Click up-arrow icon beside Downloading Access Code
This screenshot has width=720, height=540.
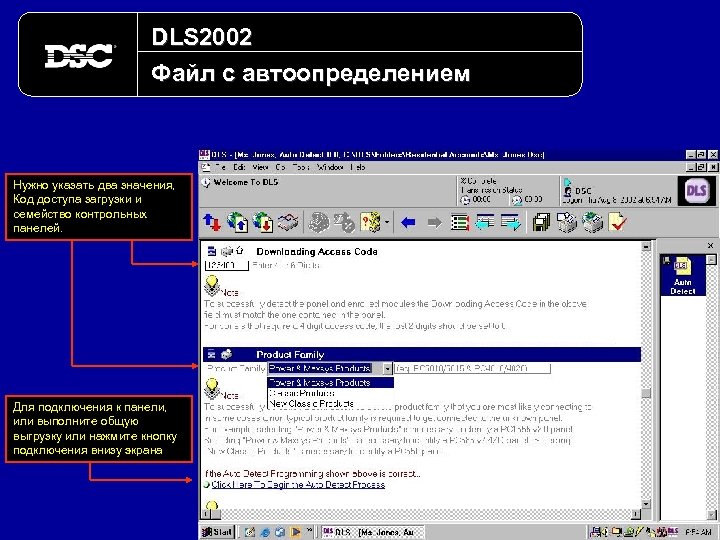(x=240, y=250)
